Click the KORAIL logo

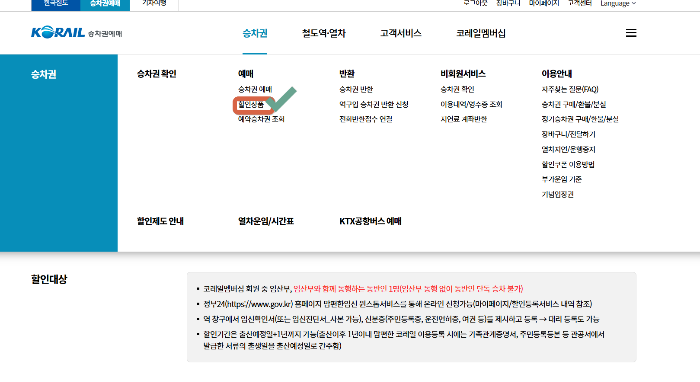(58, 33)
